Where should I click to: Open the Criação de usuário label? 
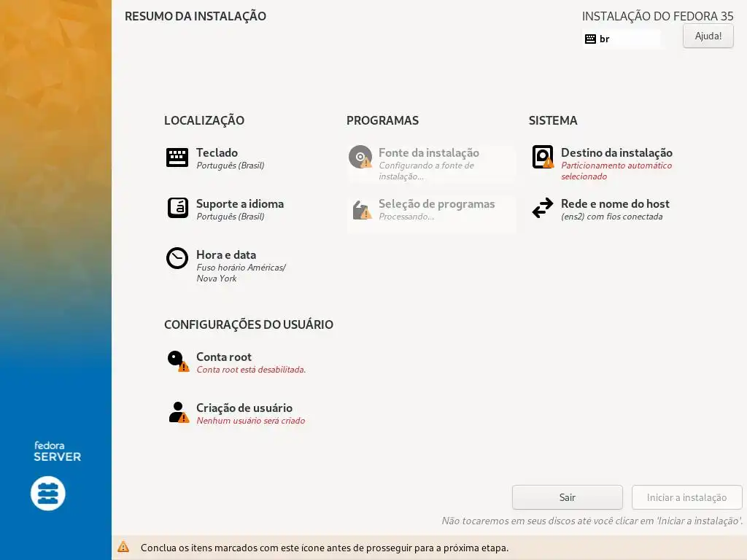click(244, 408)
